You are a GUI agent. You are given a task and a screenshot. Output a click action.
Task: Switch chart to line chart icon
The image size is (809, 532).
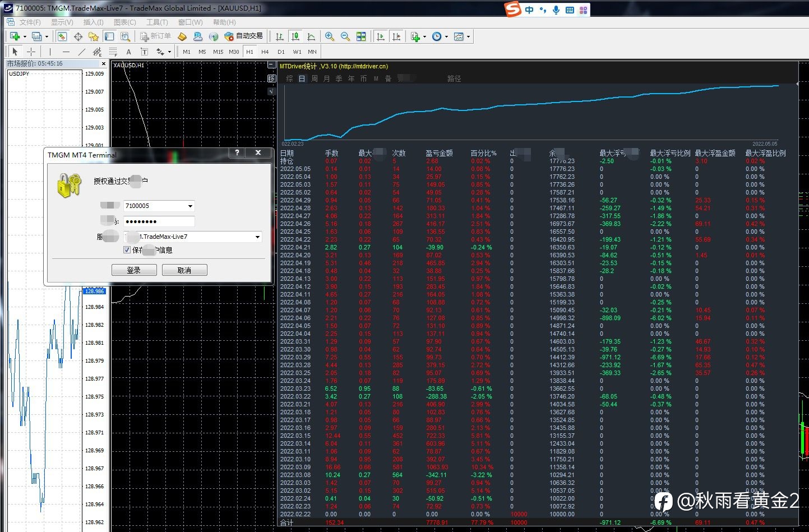[311, 36]
